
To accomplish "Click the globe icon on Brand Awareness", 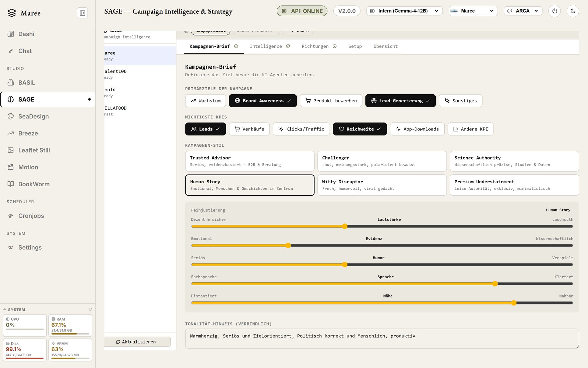I will [238, 101].
